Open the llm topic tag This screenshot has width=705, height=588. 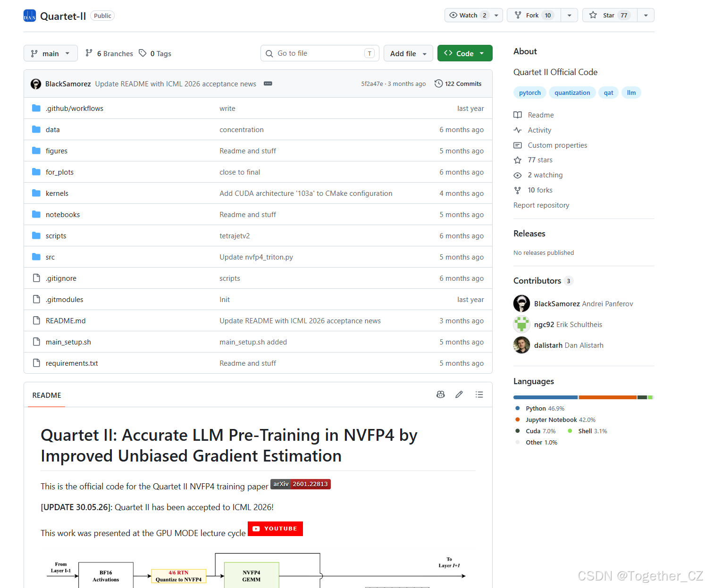click(x=631, y=92)
